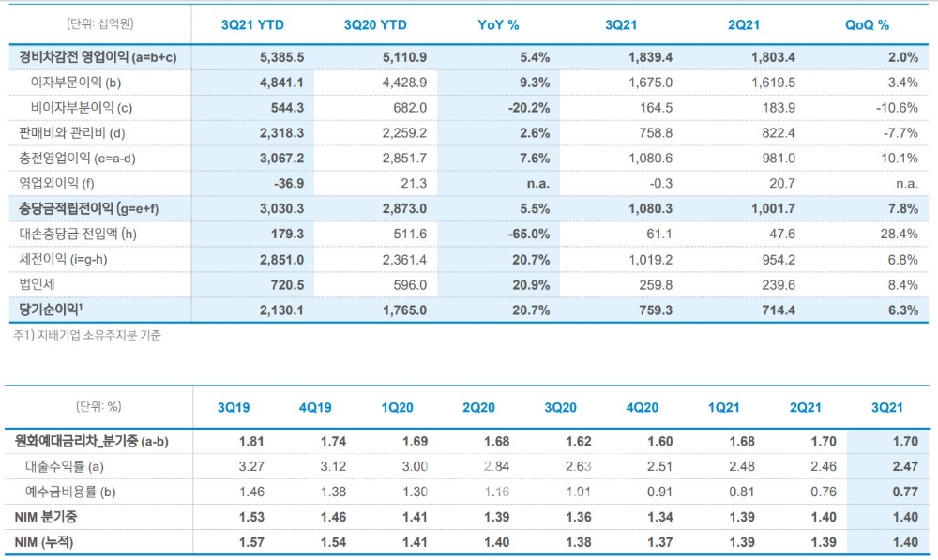Click the 경비차감전 영업이익 row label
The height and width of the screenshot is (560, 938).
(x=98, y=57)
